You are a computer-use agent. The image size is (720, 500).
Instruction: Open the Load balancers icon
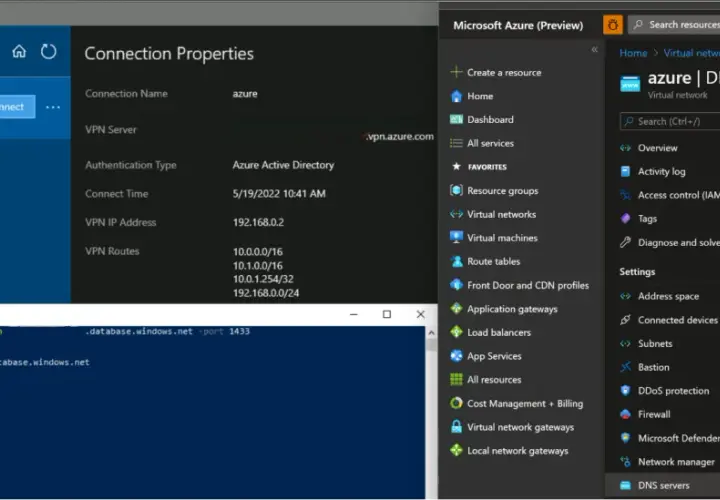456,332
